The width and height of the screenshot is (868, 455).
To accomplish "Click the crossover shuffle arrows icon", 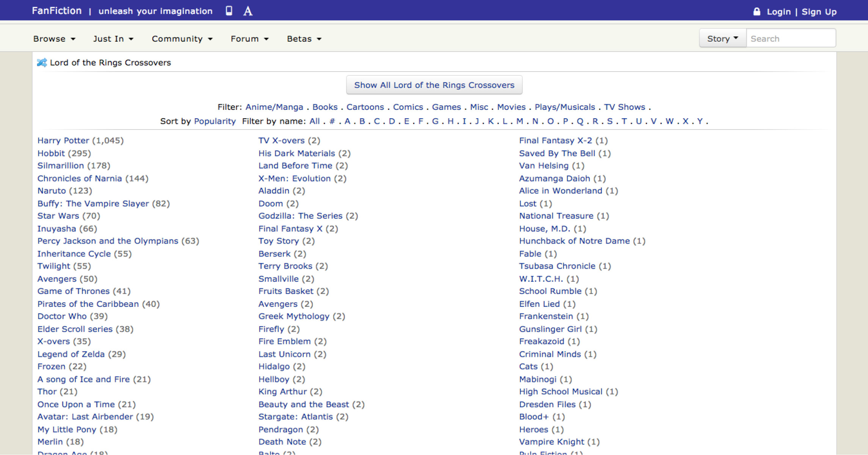I will click(x=42, y=63).
